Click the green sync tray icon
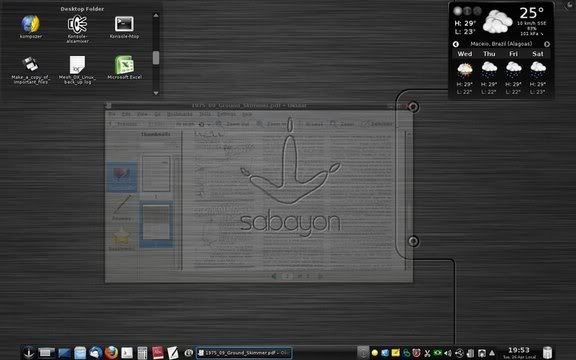This screenshot has width=576, height=360. click(x=406, y=353)
